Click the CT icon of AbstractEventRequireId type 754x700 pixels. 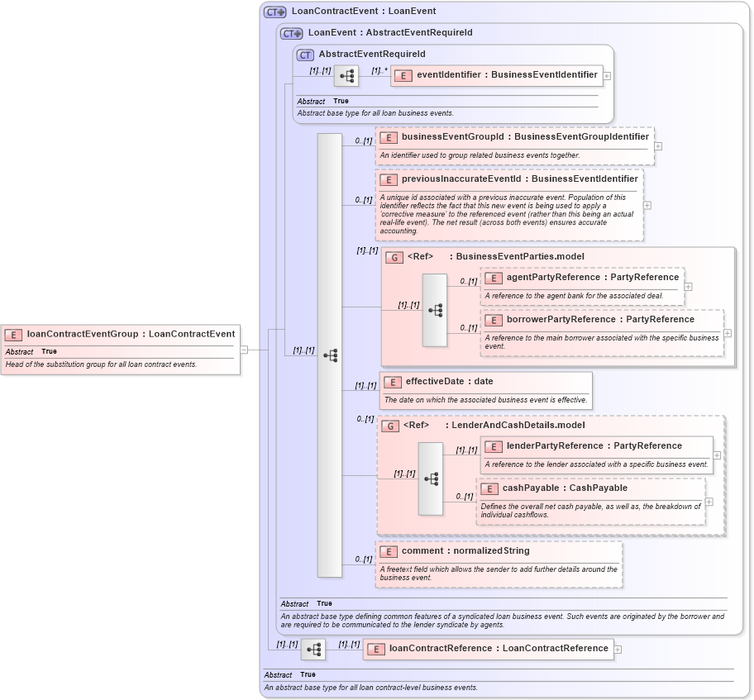pos(306,54)
